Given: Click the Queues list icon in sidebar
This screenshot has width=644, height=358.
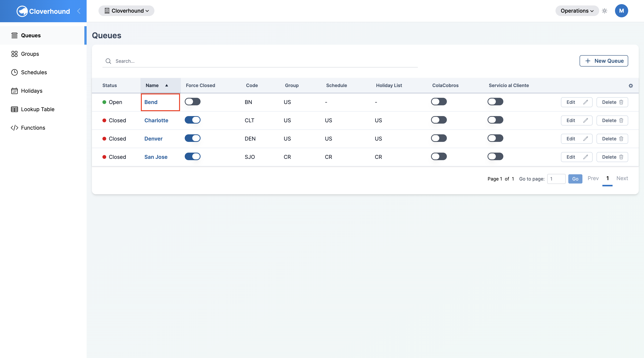Looking at the screenshot, I should (14, 36).
